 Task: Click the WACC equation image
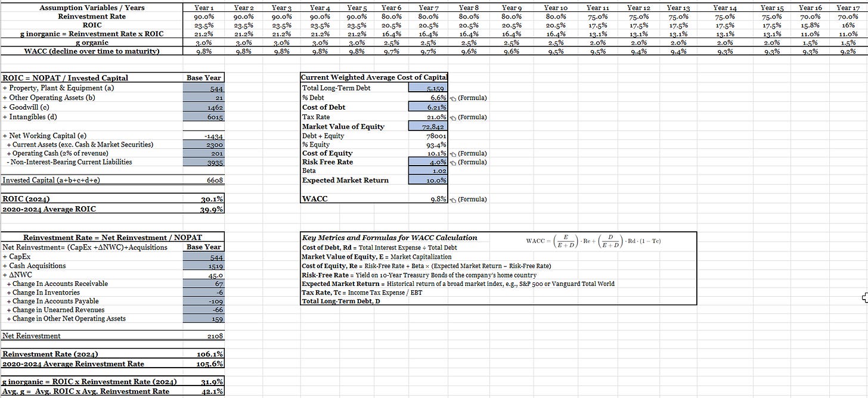click(x=593, y=241)
